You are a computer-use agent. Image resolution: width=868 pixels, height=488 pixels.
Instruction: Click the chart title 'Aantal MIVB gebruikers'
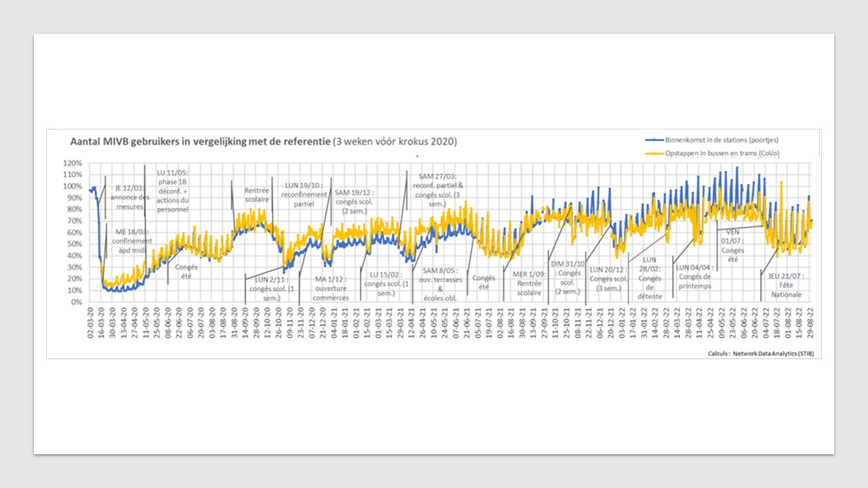tap(201, 142)
